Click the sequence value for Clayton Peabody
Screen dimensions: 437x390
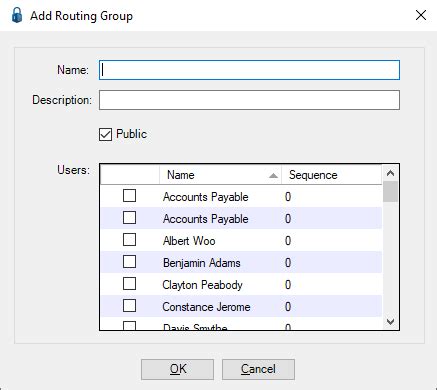(288, 285)
